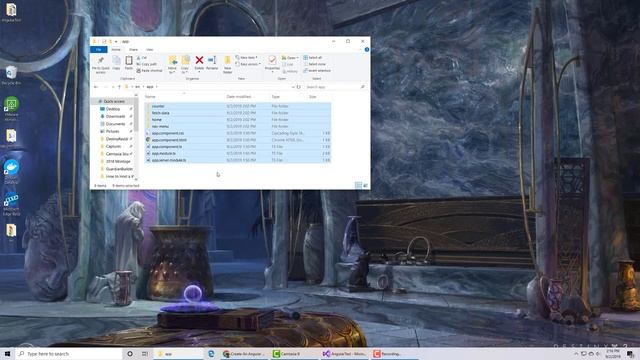Open Desktop in navigation pane
The image size is (640, 360).
tap(113, 109)
